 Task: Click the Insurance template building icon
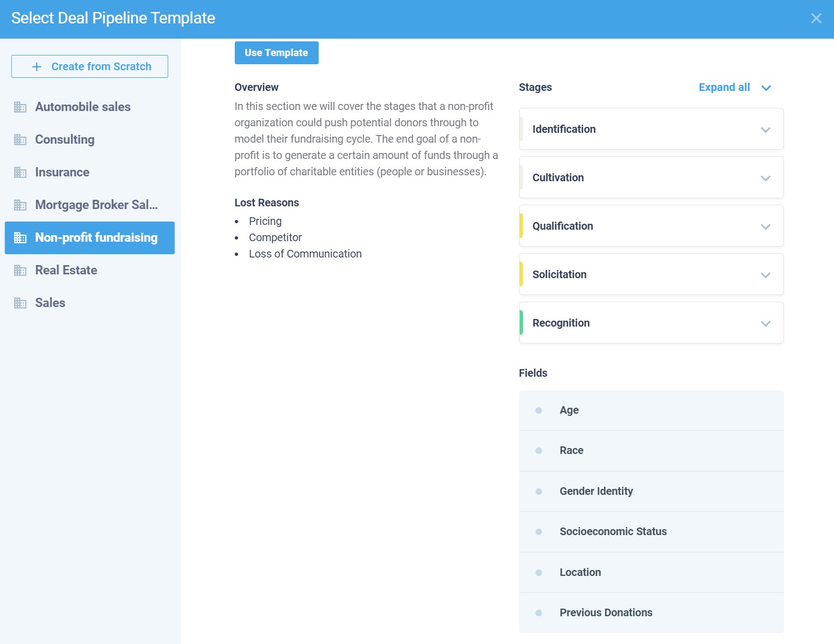click(20, 173)
